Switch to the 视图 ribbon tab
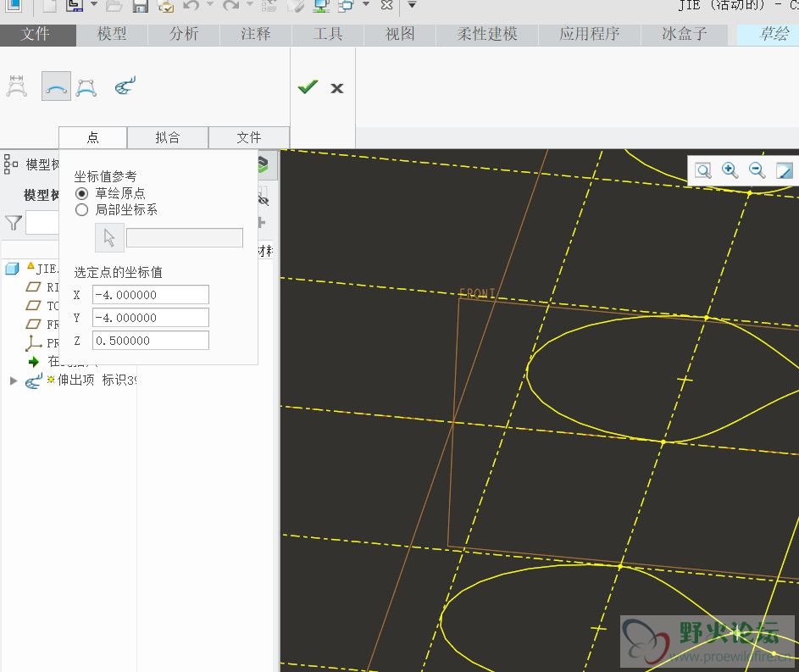The image size is (799, 672). coord(400,34)
